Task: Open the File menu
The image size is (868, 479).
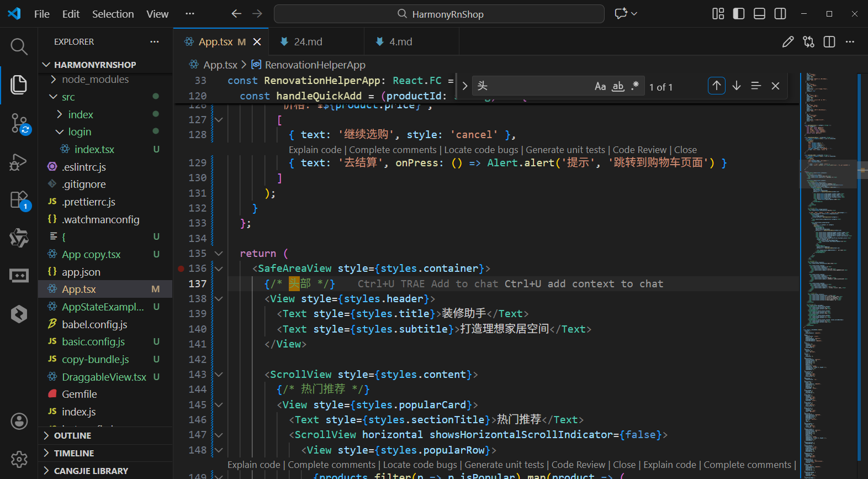Action: [x=42, y=14]
